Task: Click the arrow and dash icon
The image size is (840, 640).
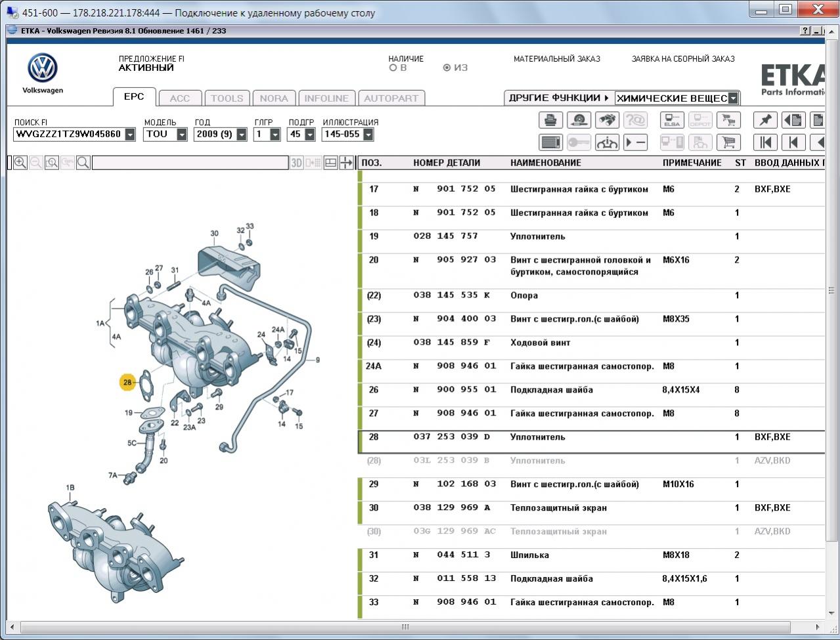Action: 635,142
